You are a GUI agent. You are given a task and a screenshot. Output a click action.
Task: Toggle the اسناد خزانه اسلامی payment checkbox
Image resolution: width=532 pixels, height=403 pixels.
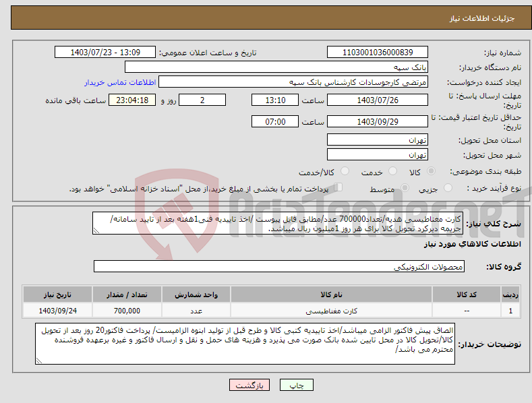tap(338, 187)
